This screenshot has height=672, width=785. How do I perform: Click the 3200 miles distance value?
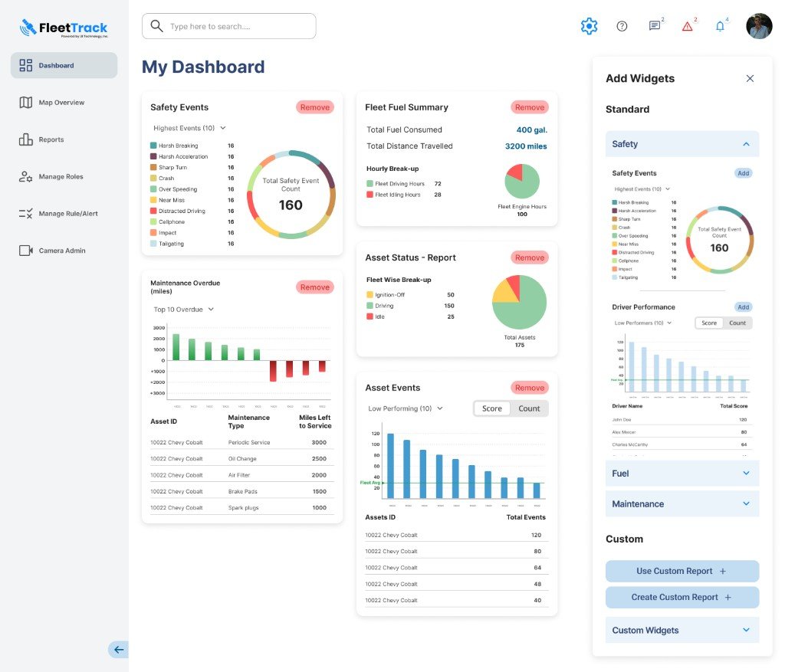(x=526, y=146)
